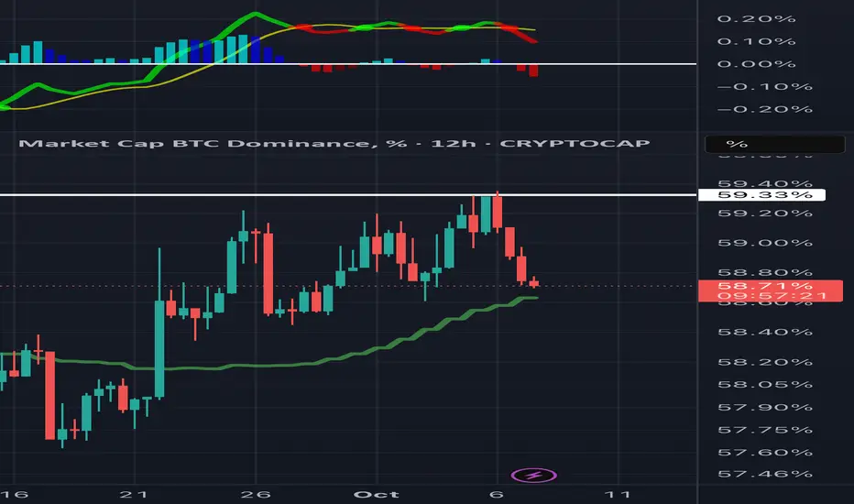Viewport: 854px width, 504px height.
Task: Click the 58.40% price axis label
Action: (765, 332)
